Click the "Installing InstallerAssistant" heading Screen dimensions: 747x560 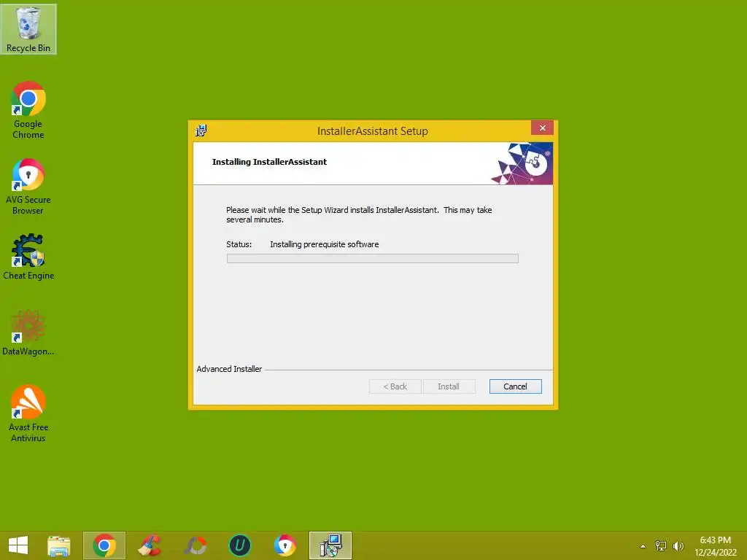click(269, 162)
